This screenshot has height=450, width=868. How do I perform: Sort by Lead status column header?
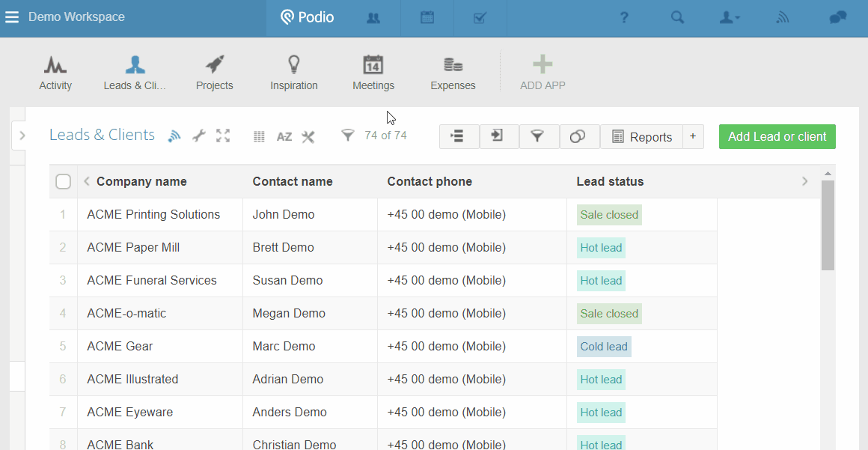point(610,181)
